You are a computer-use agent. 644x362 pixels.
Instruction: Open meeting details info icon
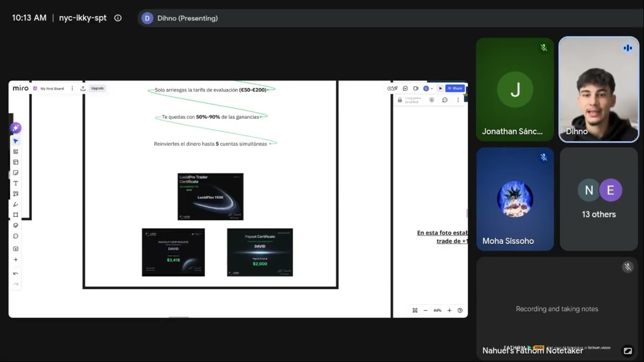pyautogui.click(x=118, y=18)
